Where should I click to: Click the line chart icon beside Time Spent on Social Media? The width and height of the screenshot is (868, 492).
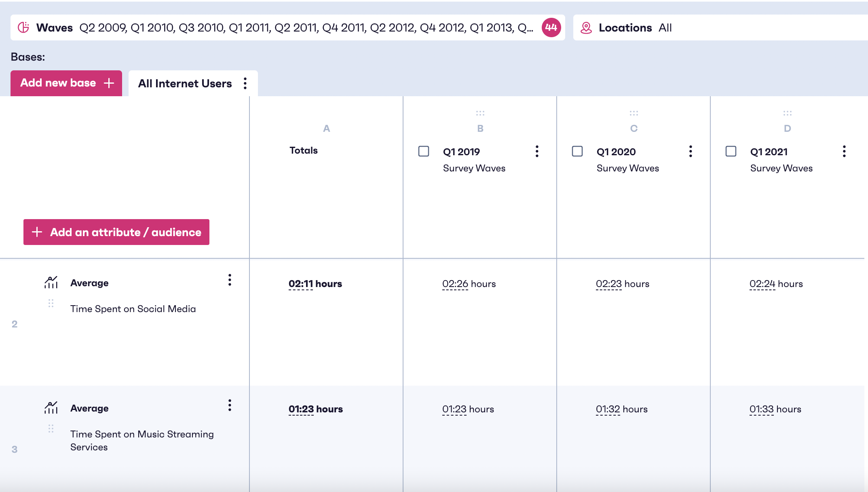[x=50, y=283]
